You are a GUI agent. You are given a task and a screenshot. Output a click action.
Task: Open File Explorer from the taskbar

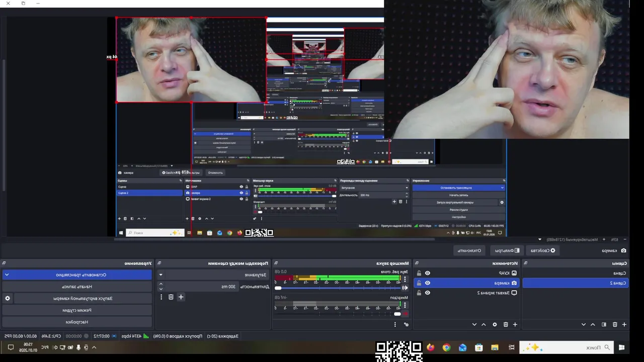pos(495,347)
